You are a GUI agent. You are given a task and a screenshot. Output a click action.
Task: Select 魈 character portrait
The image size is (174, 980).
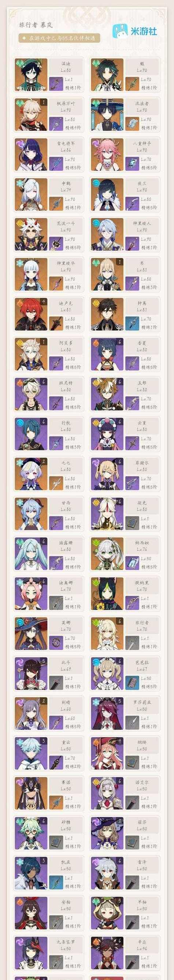click(107, 75)
